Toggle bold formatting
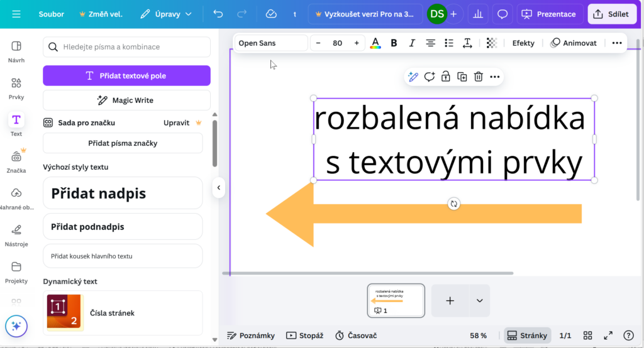This screenshot has height=348, width=644. click(x=394, y=43)
